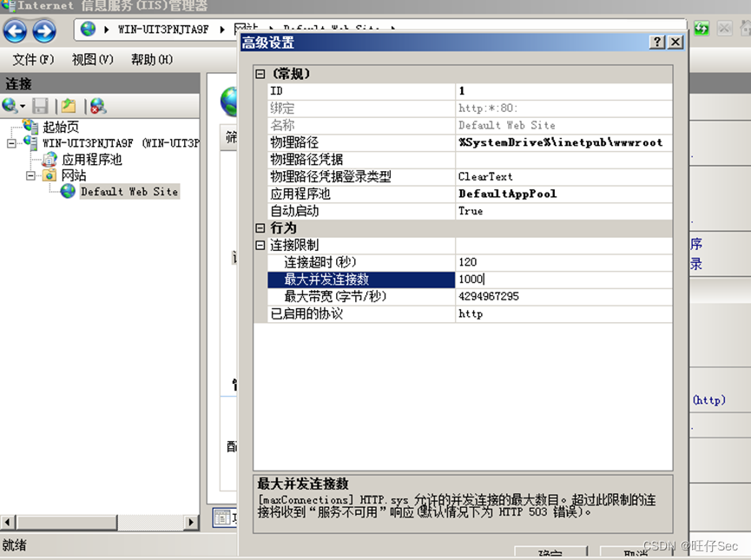Click the Default Web Site globe icon

pos(68,191)
